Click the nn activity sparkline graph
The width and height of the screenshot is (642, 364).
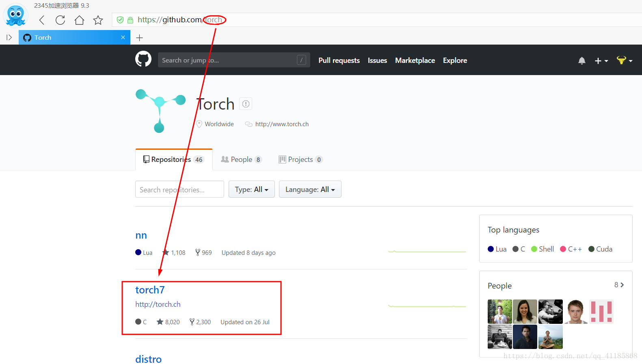427,252
